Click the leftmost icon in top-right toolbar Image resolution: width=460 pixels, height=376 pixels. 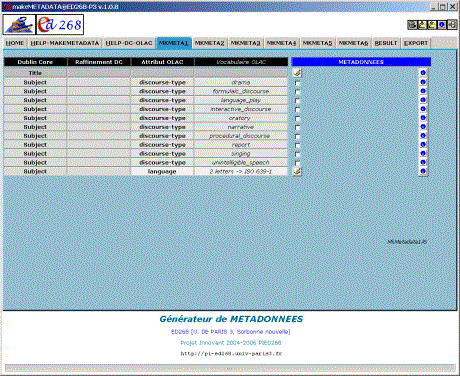click(412, 25)
